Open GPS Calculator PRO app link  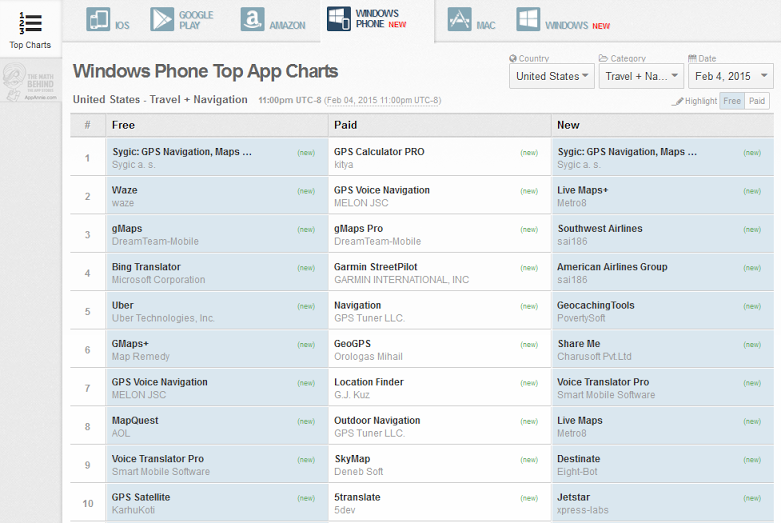point(379,152)
